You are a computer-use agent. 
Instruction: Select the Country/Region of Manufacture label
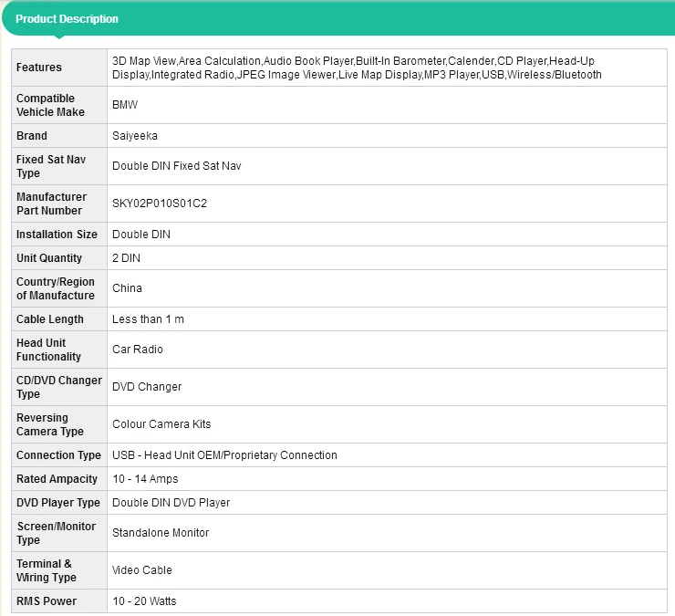click(x=55, y=288)
